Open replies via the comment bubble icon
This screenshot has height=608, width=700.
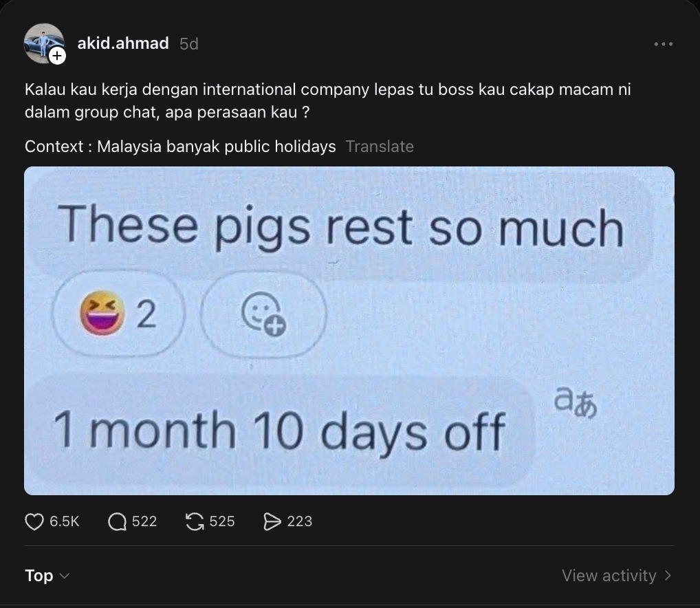[118, 522]
